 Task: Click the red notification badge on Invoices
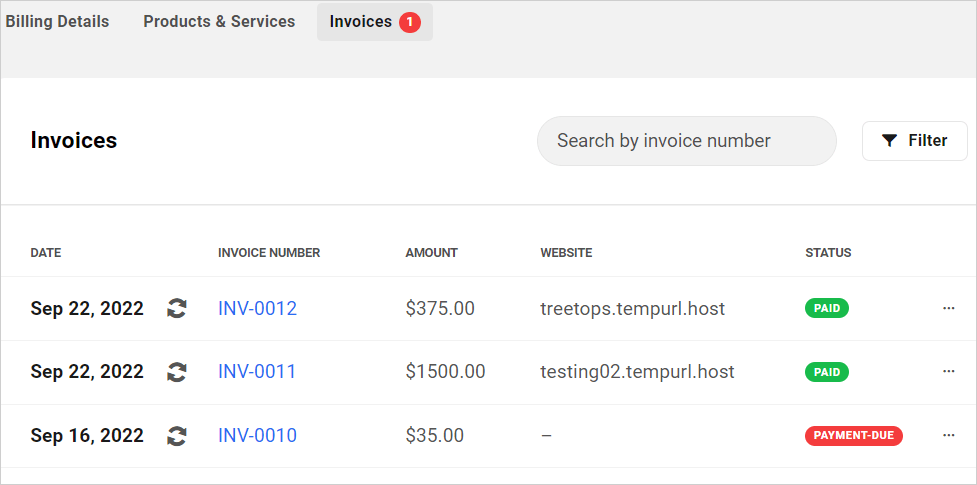pos(410,22)
